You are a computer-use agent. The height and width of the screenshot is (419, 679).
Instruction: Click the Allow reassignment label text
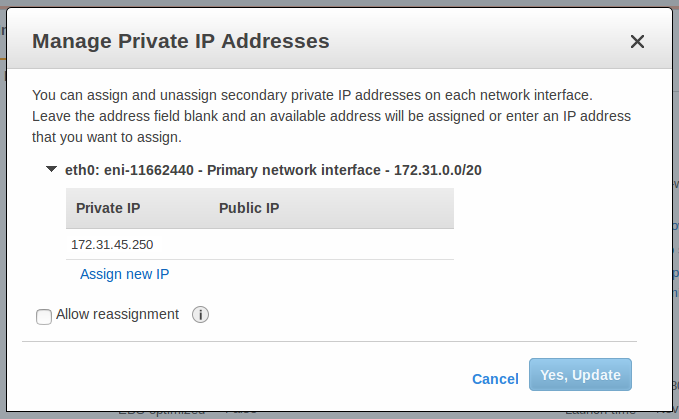click(118, 314)
